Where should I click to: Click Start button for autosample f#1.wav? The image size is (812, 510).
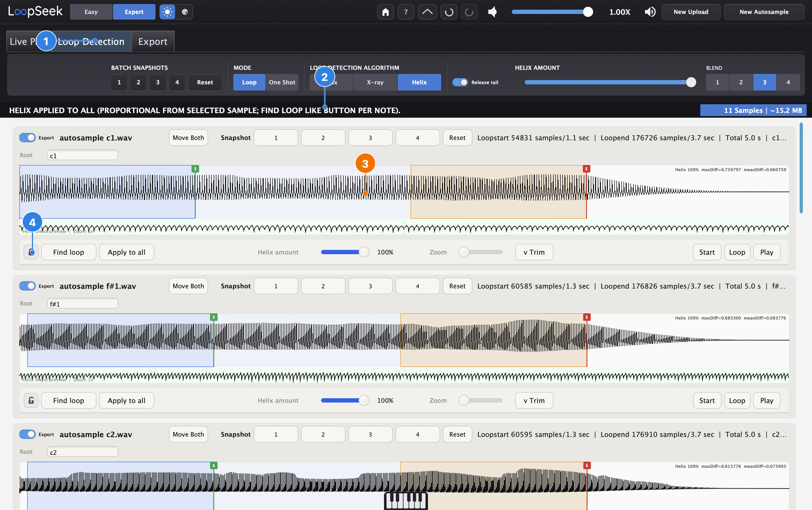click(x=707, y=400)
